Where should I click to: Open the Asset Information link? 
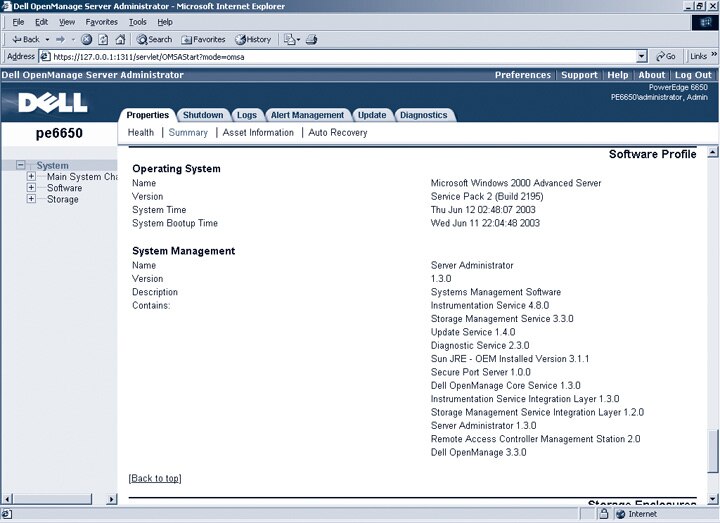coord(258,132)
